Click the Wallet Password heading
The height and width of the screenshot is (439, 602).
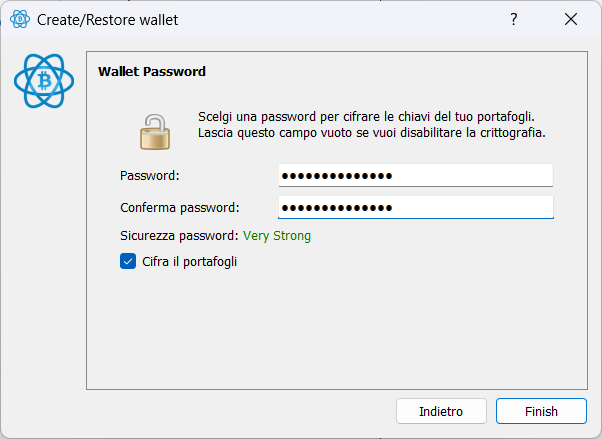(x=152, y=71)
